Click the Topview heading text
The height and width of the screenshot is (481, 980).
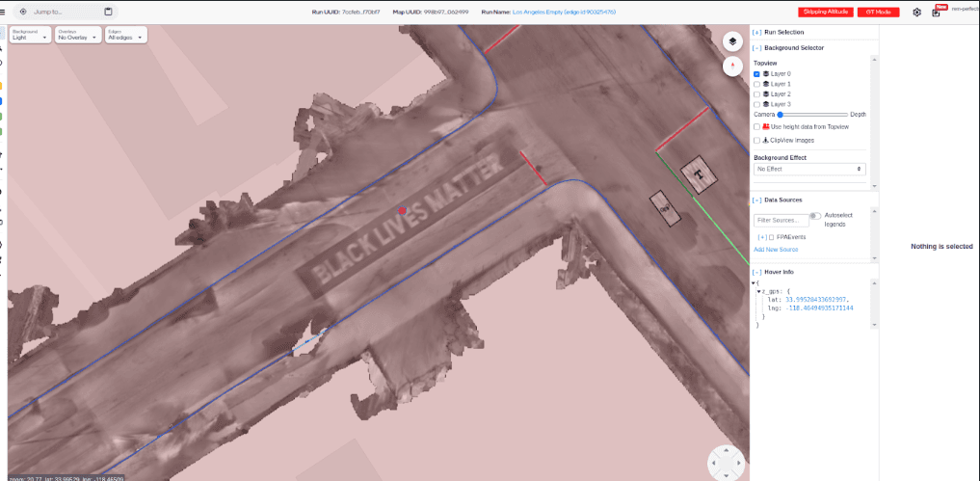(766, 64)
